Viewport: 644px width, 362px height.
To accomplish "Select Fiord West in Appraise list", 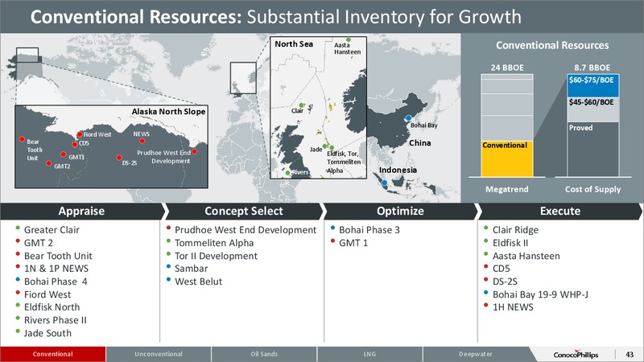I will pyautogui.click(x=47, y=294).
